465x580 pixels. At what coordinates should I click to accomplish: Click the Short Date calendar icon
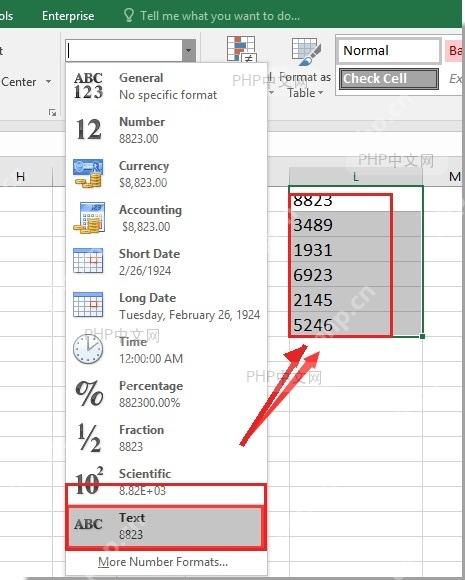[x=88, y=261]
